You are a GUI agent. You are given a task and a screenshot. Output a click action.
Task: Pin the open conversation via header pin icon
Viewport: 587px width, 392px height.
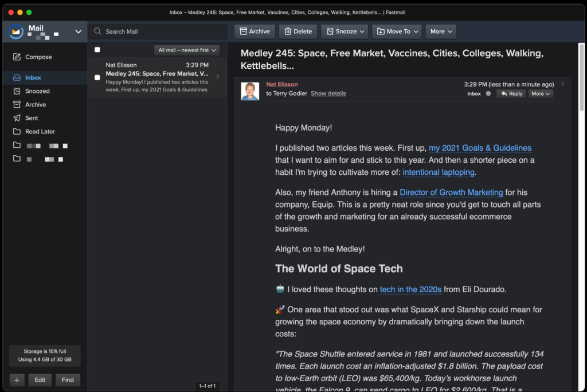pos(562,84)
